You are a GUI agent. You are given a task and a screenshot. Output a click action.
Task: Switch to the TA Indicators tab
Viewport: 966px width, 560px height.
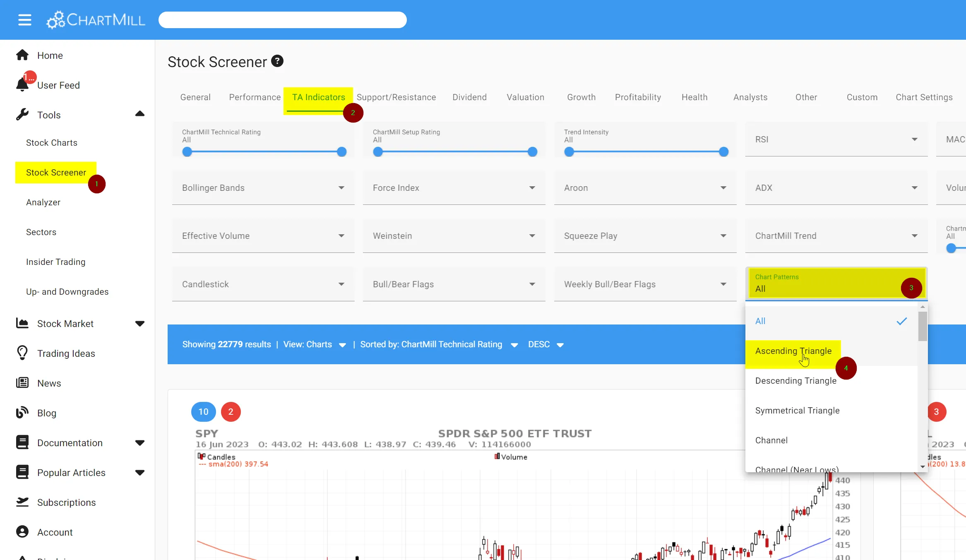coord(318,97)
